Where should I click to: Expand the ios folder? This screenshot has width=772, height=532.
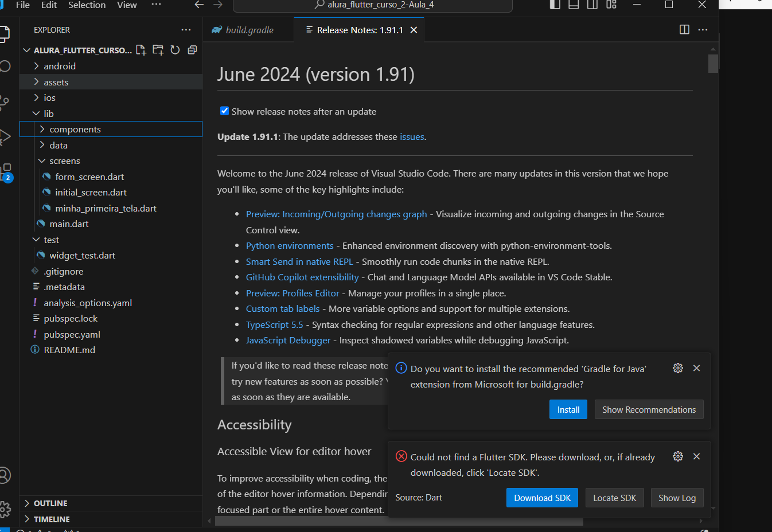tap(111, 97)
